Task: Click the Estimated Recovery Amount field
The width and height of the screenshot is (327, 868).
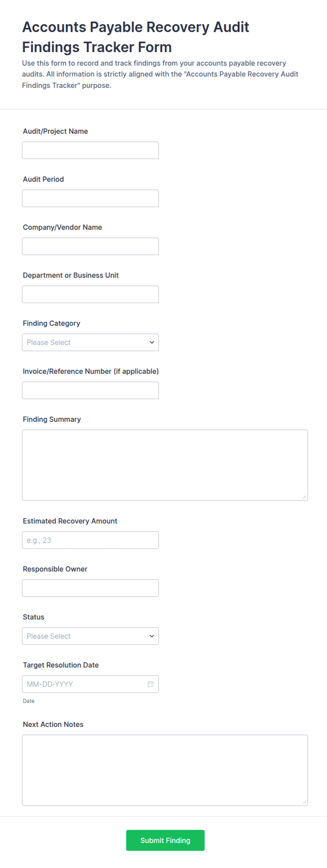Action: click(90, 540)
